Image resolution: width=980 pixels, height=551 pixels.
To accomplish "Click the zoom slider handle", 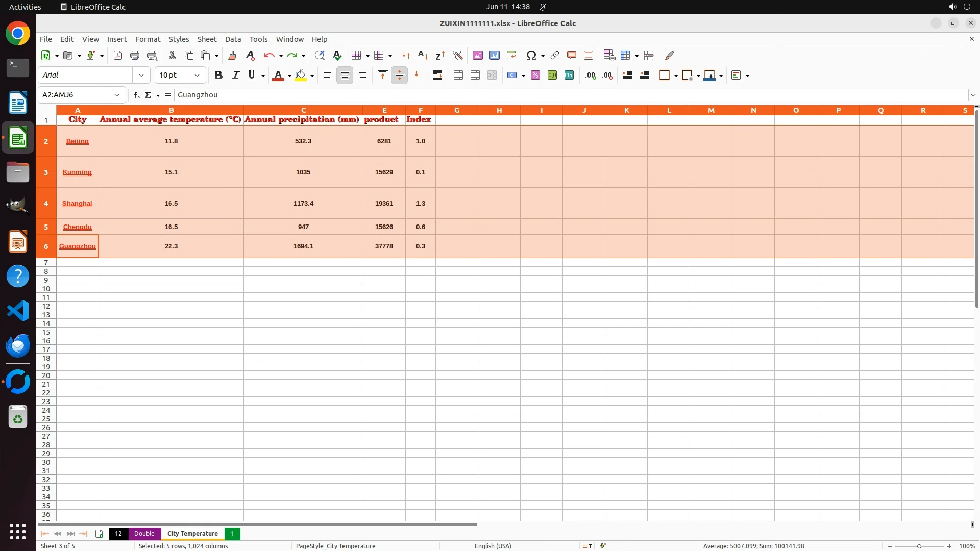I will 919,546.
